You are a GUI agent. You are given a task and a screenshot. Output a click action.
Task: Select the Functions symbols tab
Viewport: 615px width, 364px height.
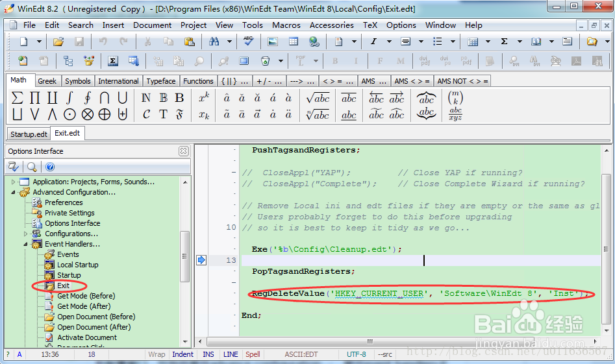198,81
